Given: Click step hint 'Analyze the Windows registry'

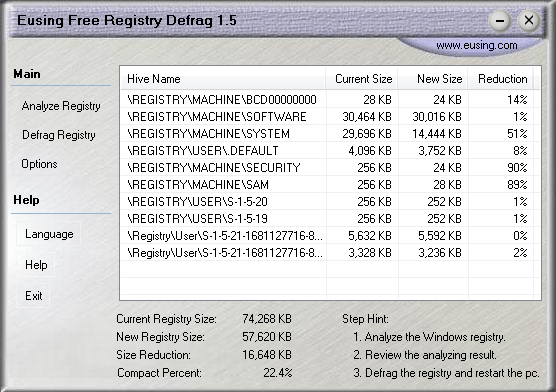Looking at the screenshot, I should (429, 337).
